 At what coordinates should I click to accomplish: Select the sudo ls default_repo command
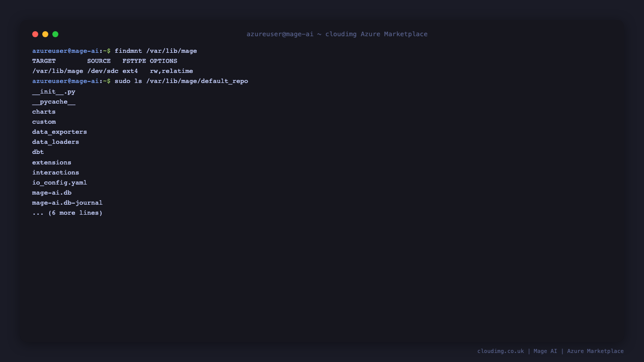tap(182, 81)
